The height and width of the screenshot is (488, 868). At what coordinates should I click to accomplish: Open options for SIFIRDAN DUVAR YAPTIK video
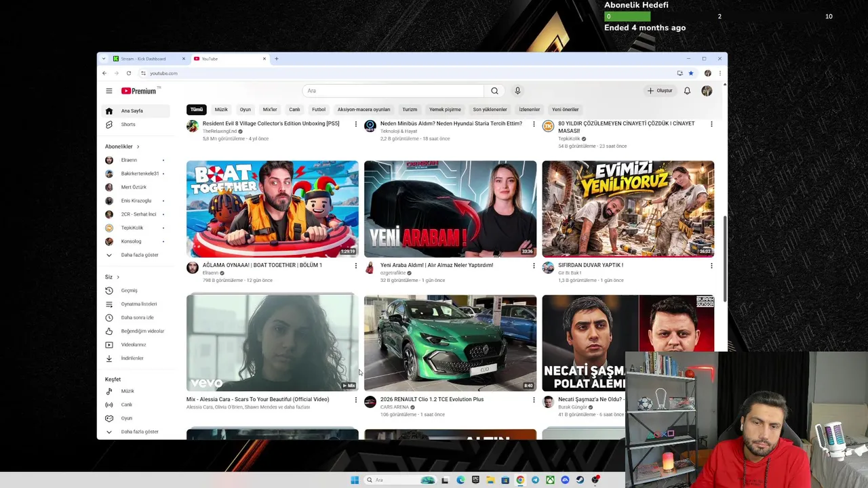pos(711,266)
